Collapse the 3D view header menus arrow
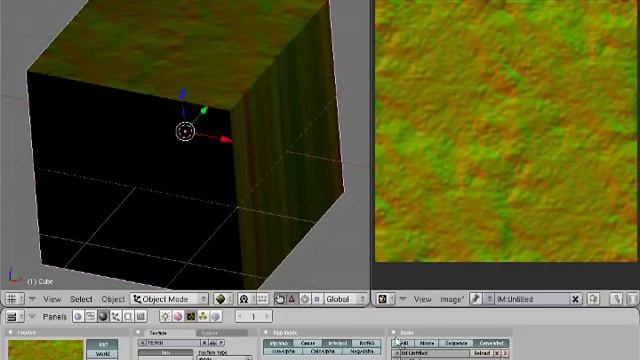Viewport: 640px width, 360px height. tap(33, 299)
